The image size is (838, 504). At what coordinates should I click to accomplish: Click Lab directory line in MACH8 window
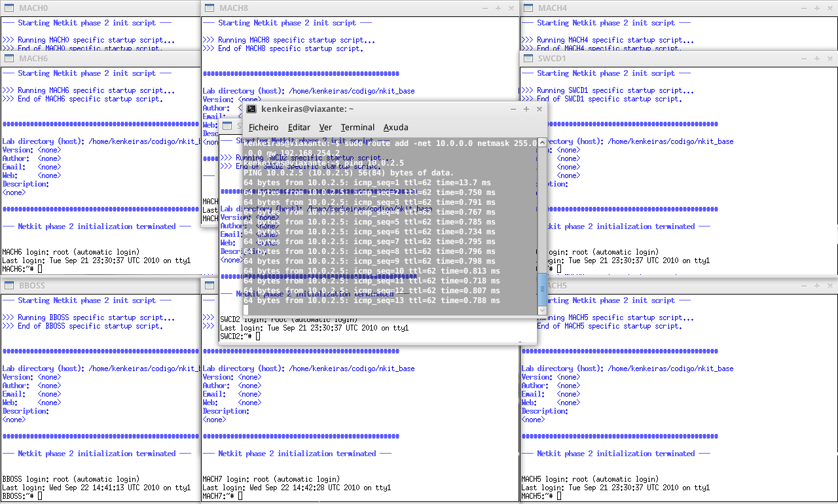point(308,91)
